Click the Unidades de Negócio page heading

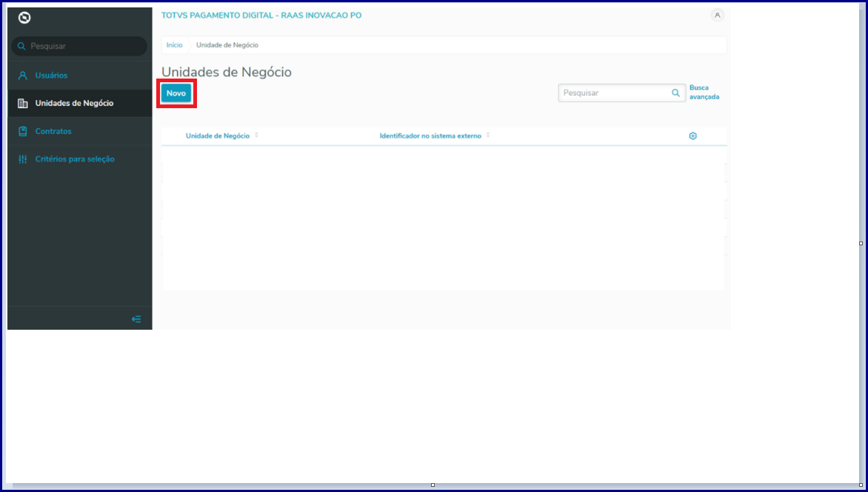pos(227,72)
